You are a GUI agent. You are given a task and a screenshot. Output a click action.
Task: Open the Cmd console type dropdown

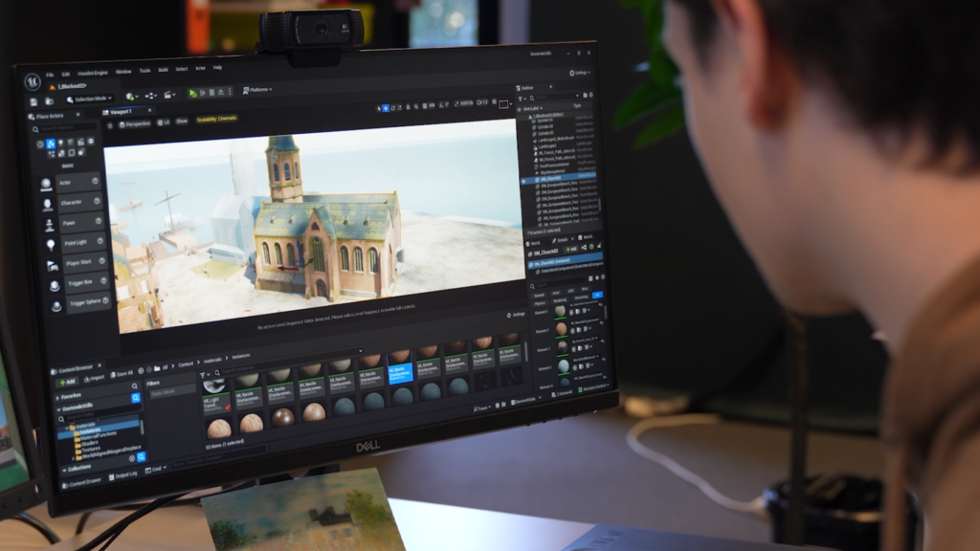[156, 470]
